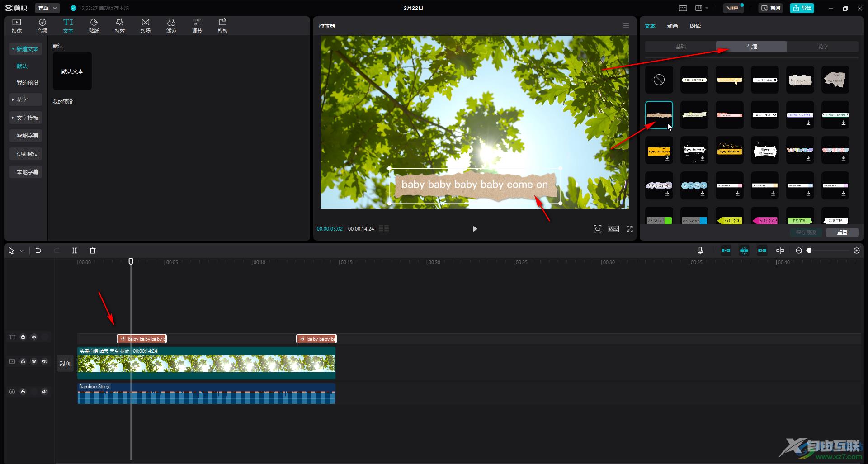Select the second text clip on the timeline
The height and width of the screenshot is (464, 868).
pyautogui.click(x=316, y=339)
